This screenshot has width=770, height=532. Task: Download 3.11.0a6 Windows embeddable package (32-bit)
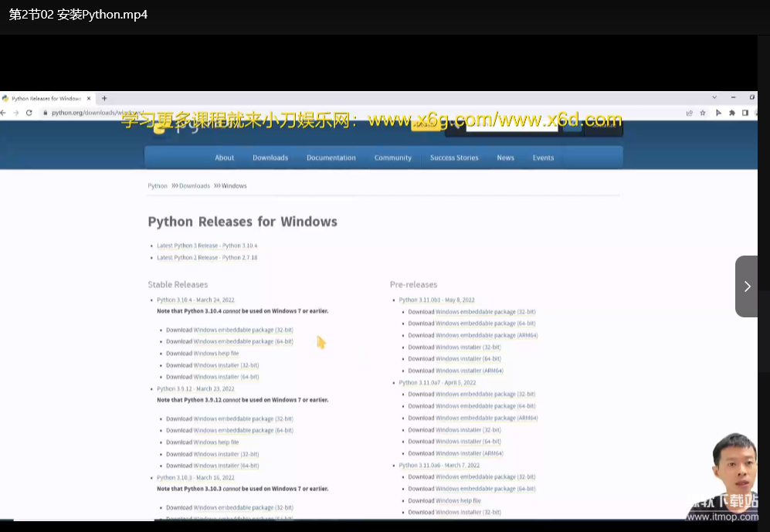pyautogui.click(x=485, y=477)
